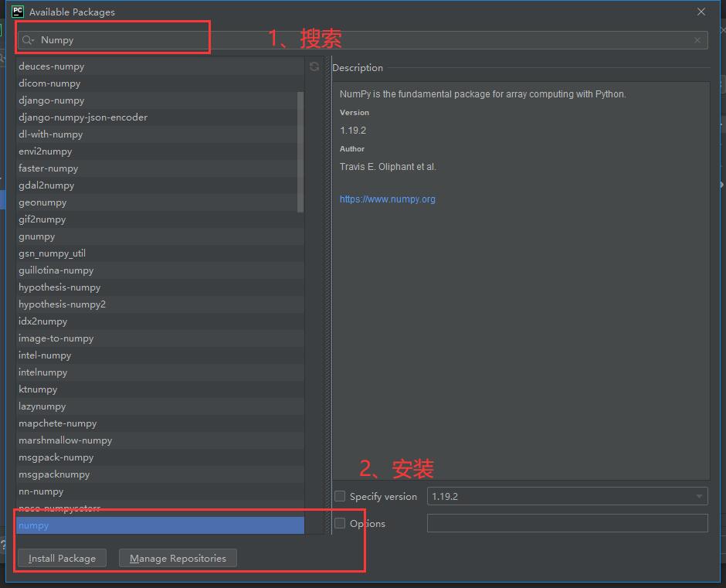
Task: Click the Travis E. Oliphant author text
Action: tap(388, 167)
